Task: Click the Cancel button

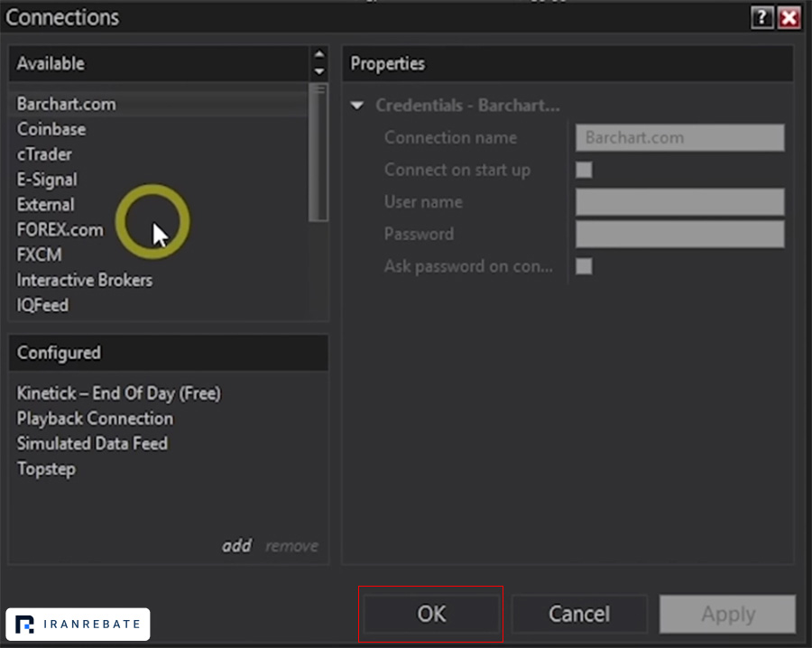Action: pyautogui.click(x=579, y=615)
